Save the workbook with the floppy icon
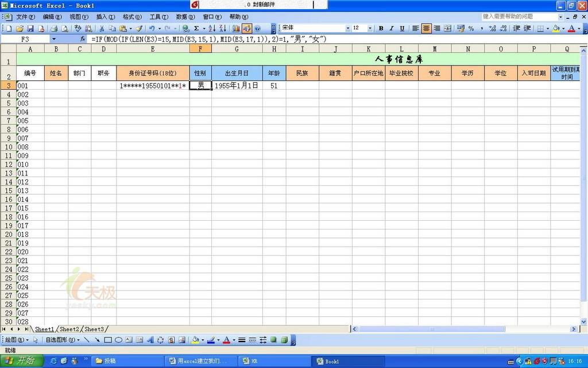 point(30,28)
